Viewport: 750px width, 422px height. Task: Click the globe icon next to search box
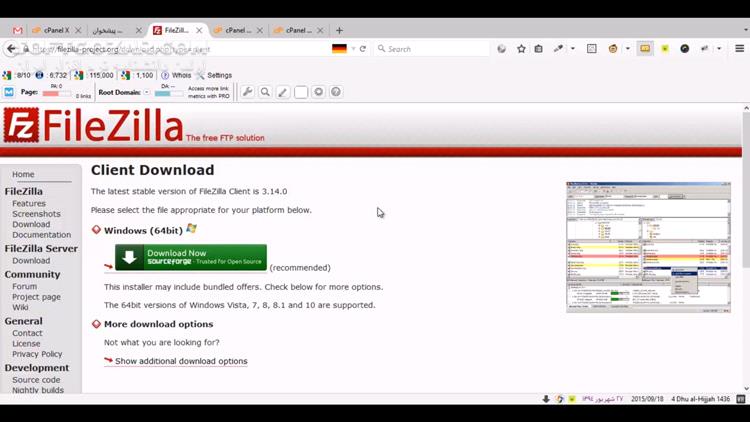[x=501, y=49]
